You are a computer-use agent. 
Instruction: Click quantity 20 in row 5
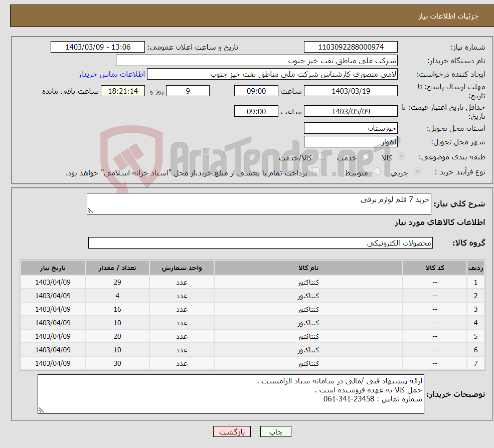coord(117,336)
